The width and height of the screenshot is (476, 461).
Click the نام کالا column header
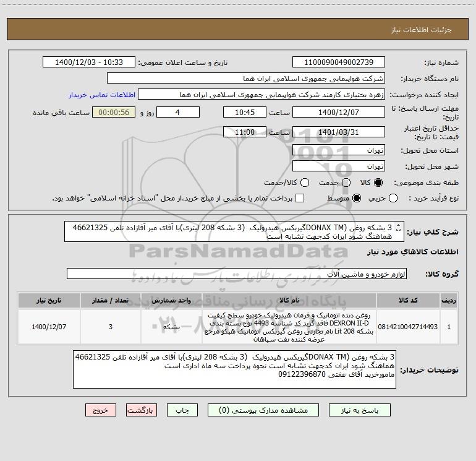289,300
